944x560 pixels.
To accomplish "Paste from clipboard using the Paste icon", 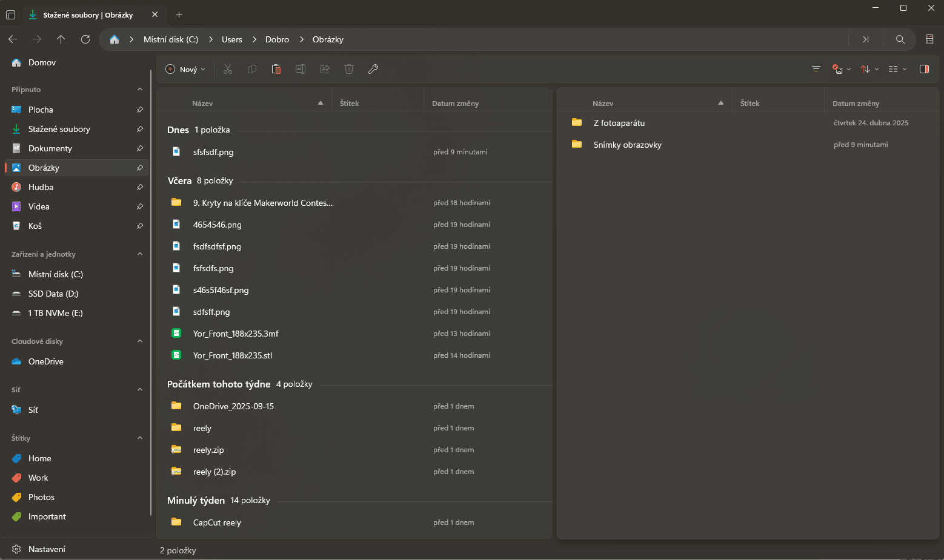I will point(276,68).
